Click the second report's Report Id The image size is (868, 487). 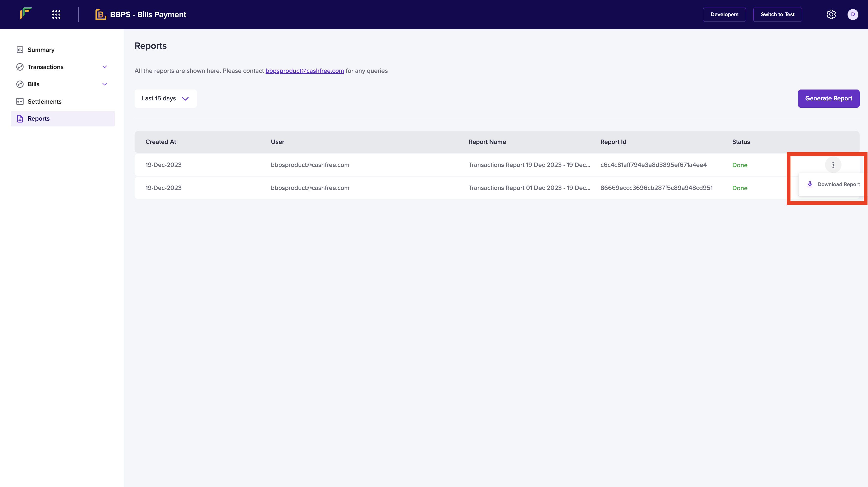pos(656,188)
